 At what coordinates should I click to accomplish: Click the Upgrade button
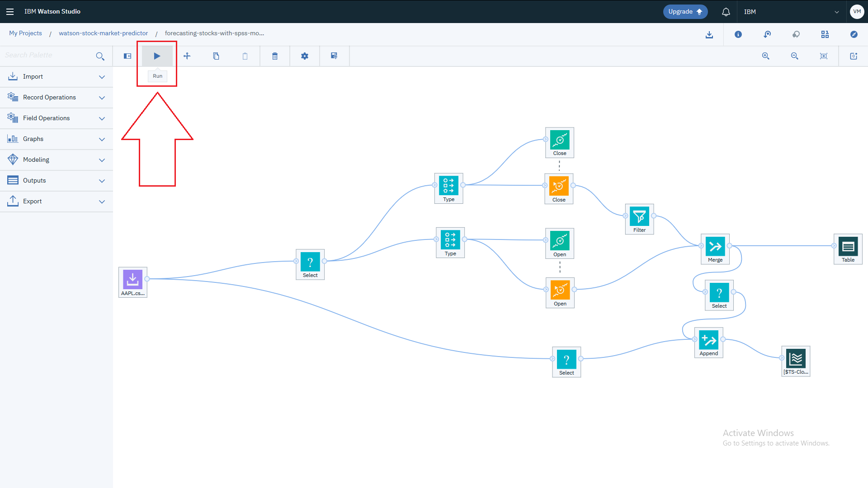[x=685, y=12]
